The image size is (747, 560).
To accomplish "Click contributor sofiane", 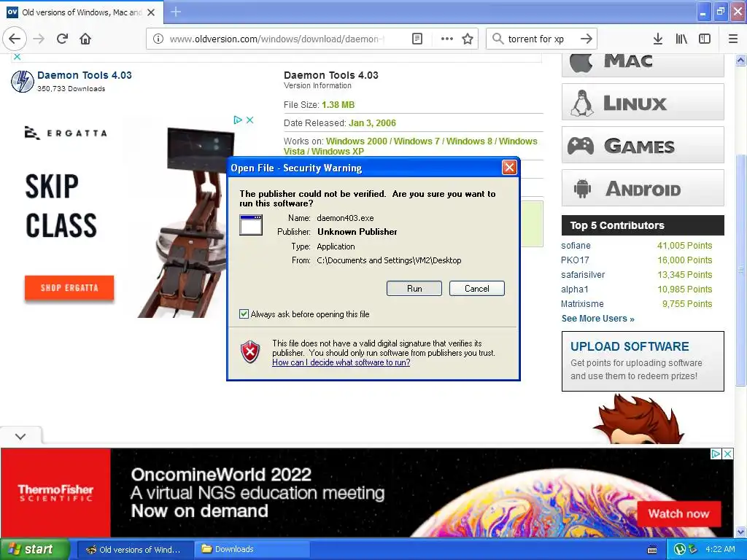I will coord(576,246).
